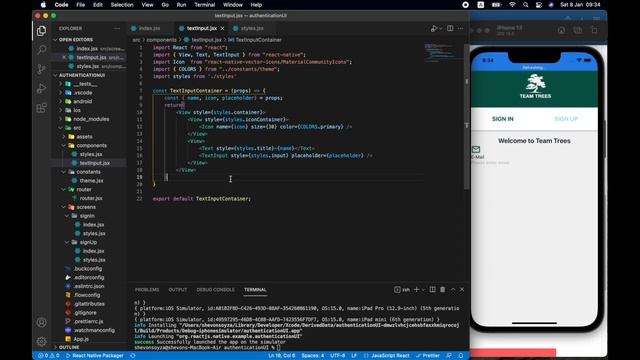
Task: Open the Selection menu
Action: (x=122, y=5)
